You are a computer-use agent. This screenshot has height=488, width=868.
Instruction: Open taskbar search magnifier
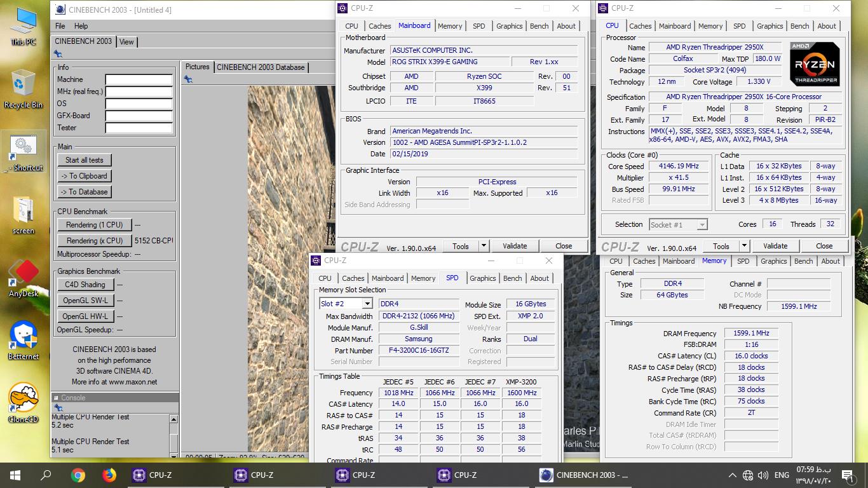[x=46, y=475]
